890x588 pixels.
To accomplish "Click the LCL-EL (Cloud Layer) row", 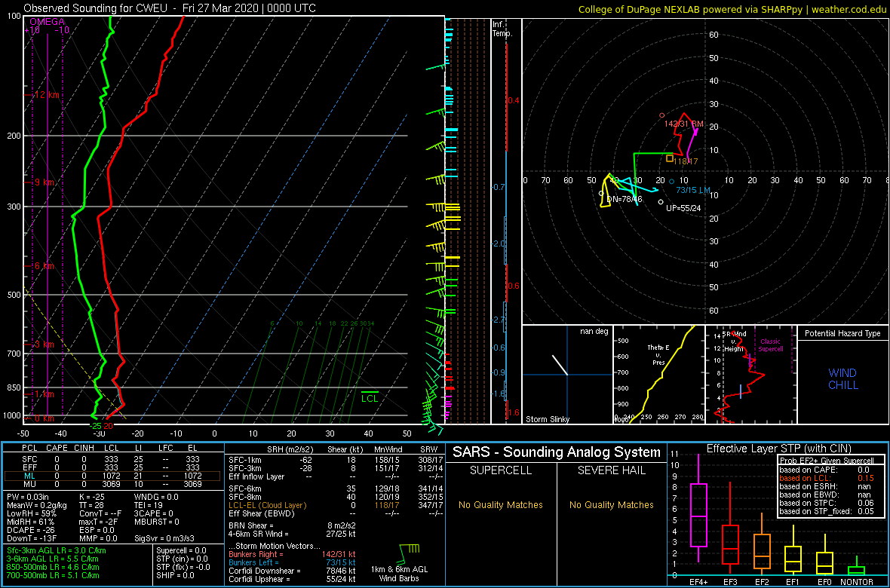I will 336,505.
